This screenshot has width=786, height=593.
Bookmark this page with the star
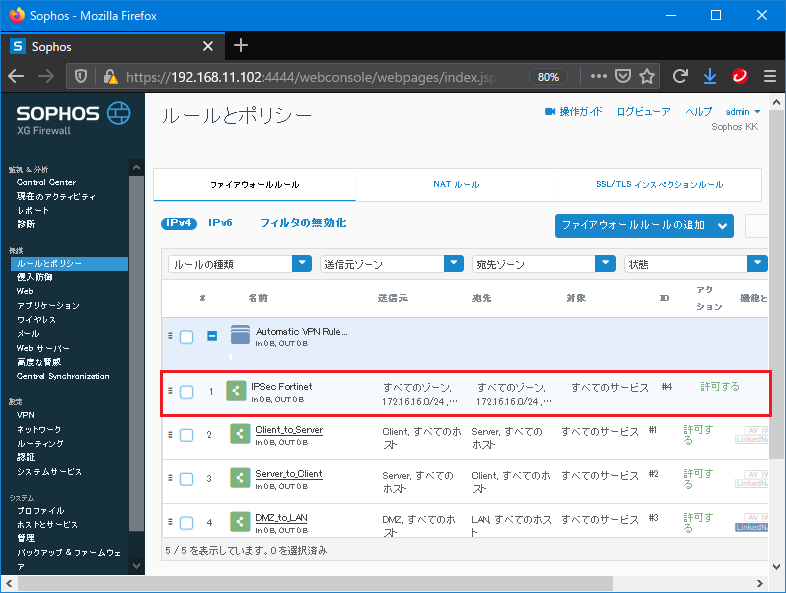647,76
